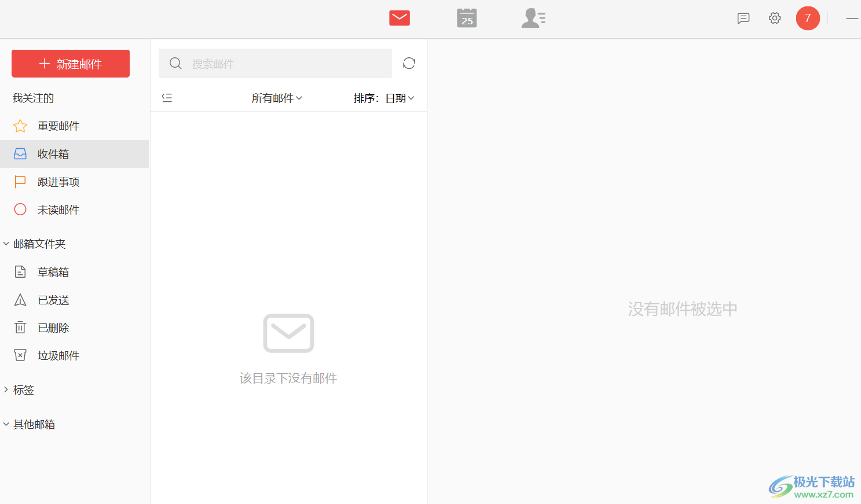Click the sent arrow icon
Image resolution: width=861 pixels, height=504 pixels.
[20, 300]
